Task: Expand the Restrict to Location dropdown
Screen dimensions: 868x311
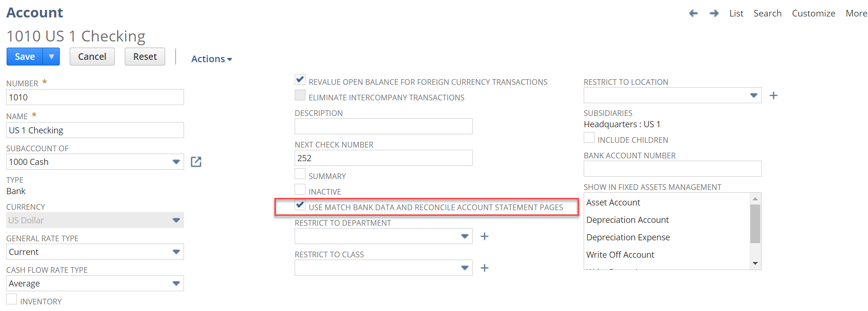Action: [753, 96]
